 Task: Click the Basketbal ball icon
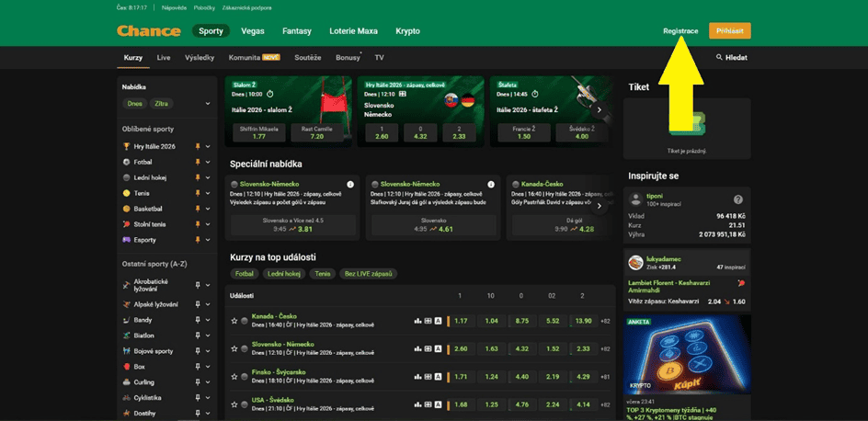[127, 209]
